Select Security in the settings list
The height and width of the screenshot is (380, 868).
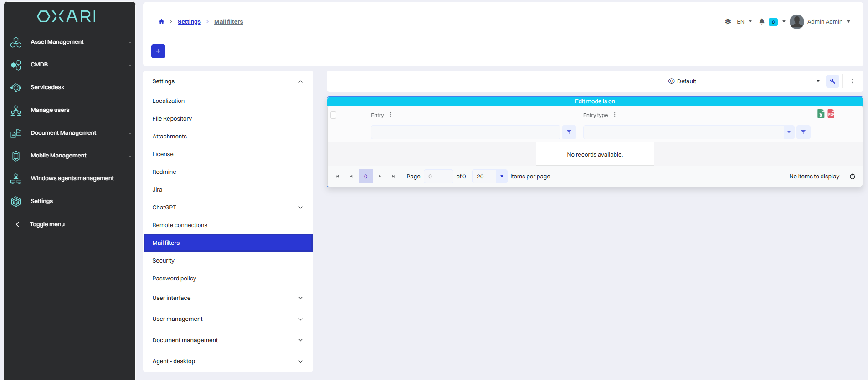click(164, 261)
